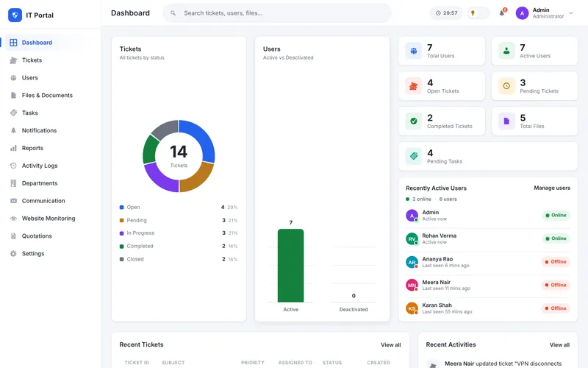Viewport: 588px width, 368px height.
Task: Click the Quotations document icon
Action: (x=13, y=236)
